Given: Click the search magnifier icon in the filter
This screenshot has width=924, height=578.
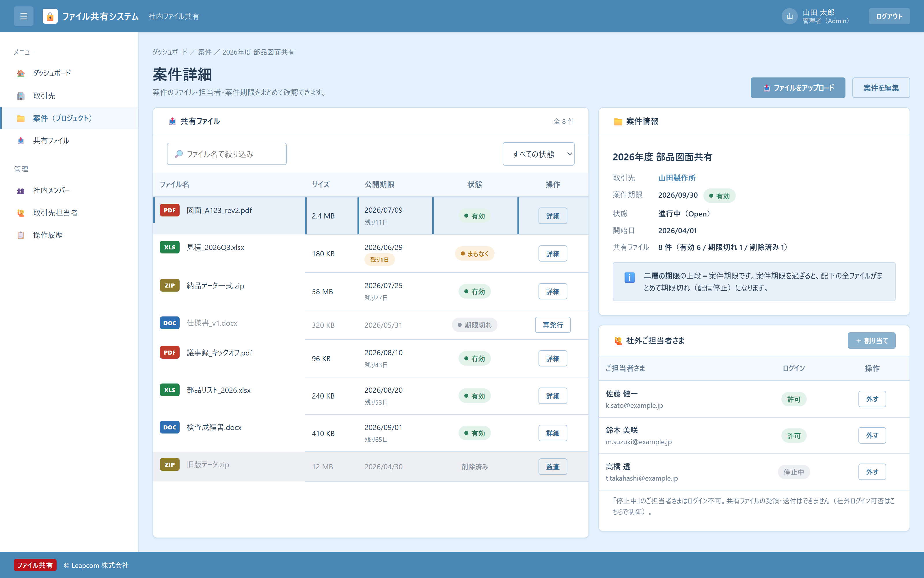Looking at the screenshot, I should (x=178, y=154).
